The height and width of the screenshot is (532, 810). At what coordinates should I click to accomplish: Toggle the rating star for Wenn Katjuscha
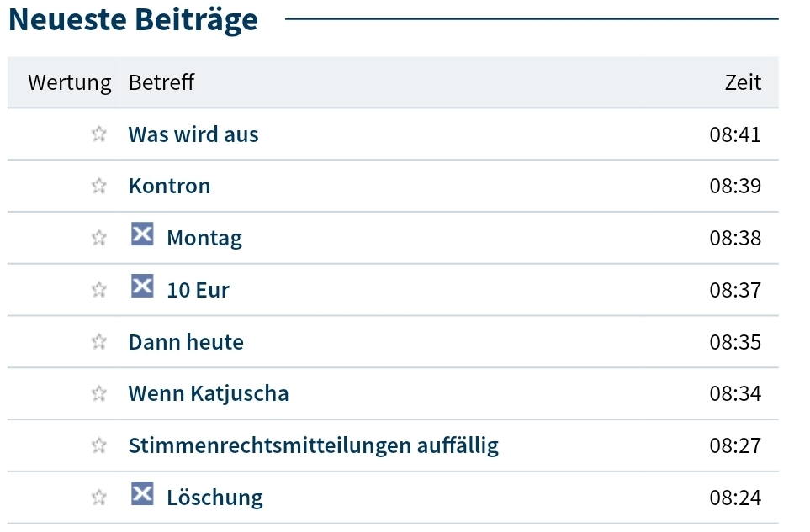(98, 392)
